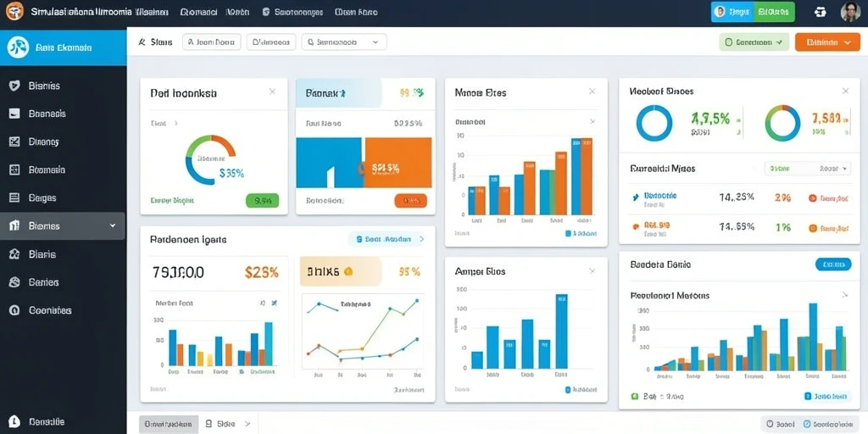Image resolution: width=868 pixels, height=434 pixels.
Task: Click the orange block in blue-orange chart
Action: coord(398,163)
